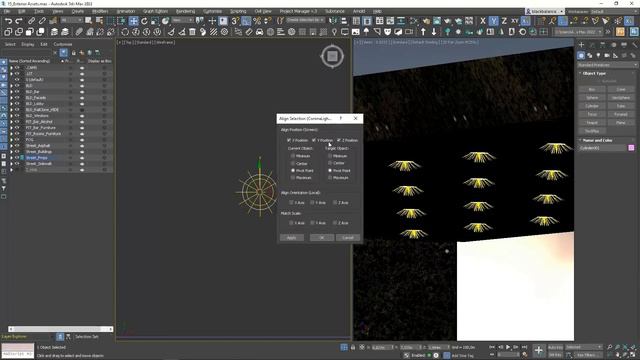Click window crossing selection icon
640x360 pixels.
(122, 20)
